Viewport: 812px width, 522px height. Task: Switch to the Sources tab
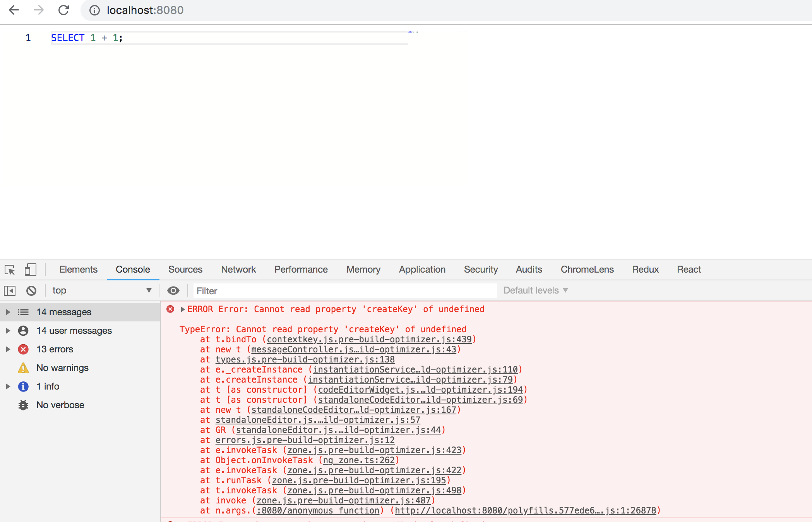point(185,270)
